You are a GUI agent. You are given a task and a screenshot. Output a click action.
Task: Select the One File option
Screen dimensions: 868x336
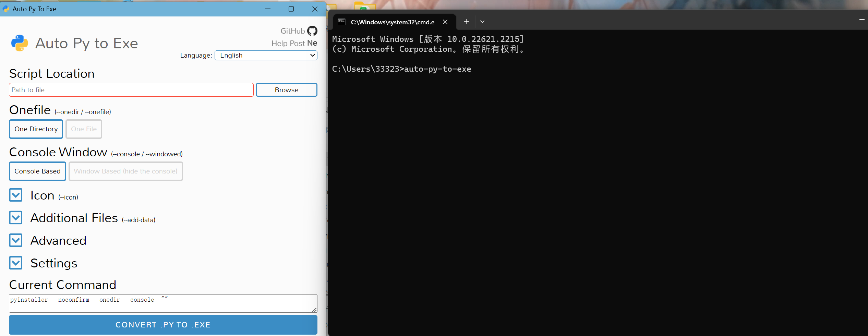pyautogui.click(x=84, y=129)
